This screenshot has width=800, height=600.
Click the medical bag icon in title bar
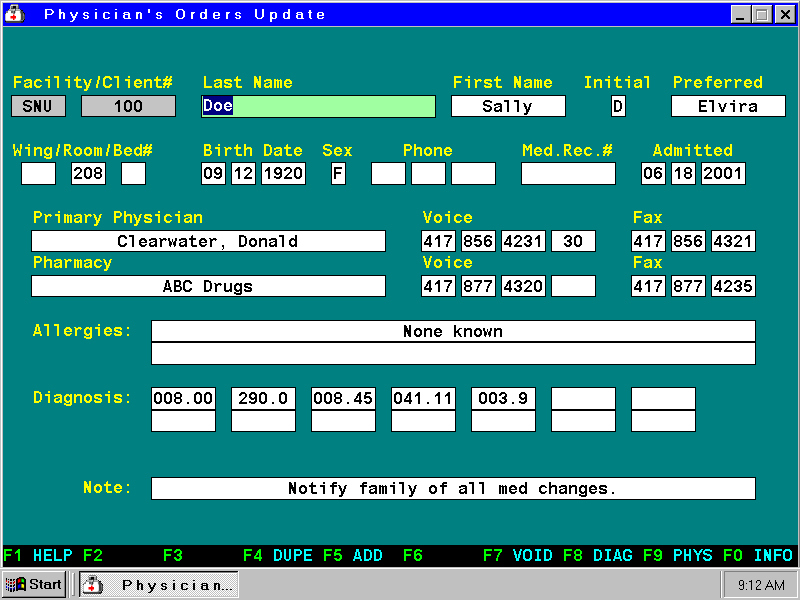coord(14,14)
